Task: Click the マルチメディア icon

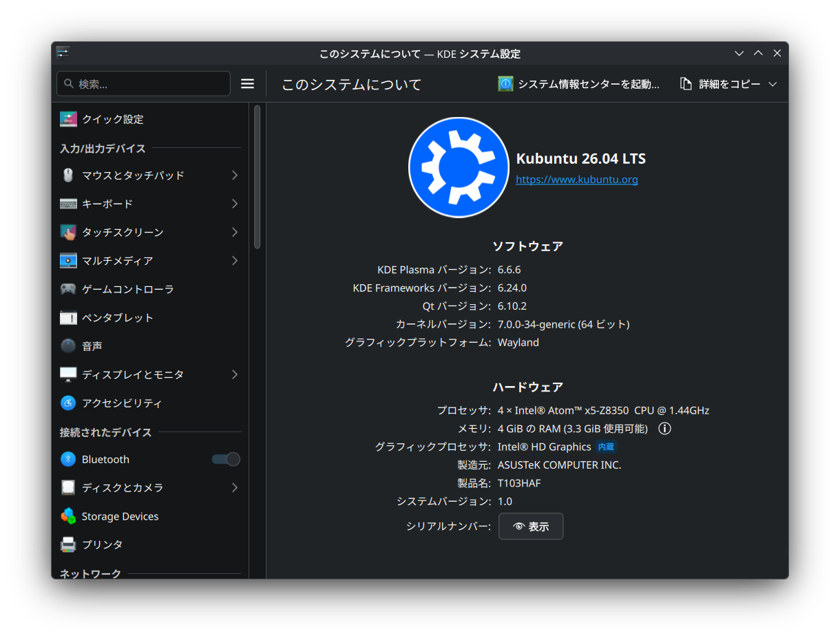Action: click(x=68, y=261)
